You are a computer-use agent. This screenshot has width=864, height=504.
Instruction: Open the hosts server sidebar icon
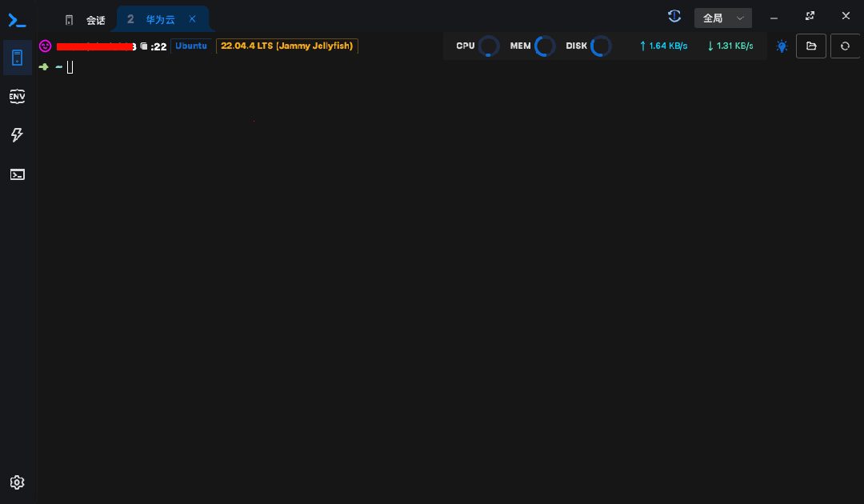[17, 58]
